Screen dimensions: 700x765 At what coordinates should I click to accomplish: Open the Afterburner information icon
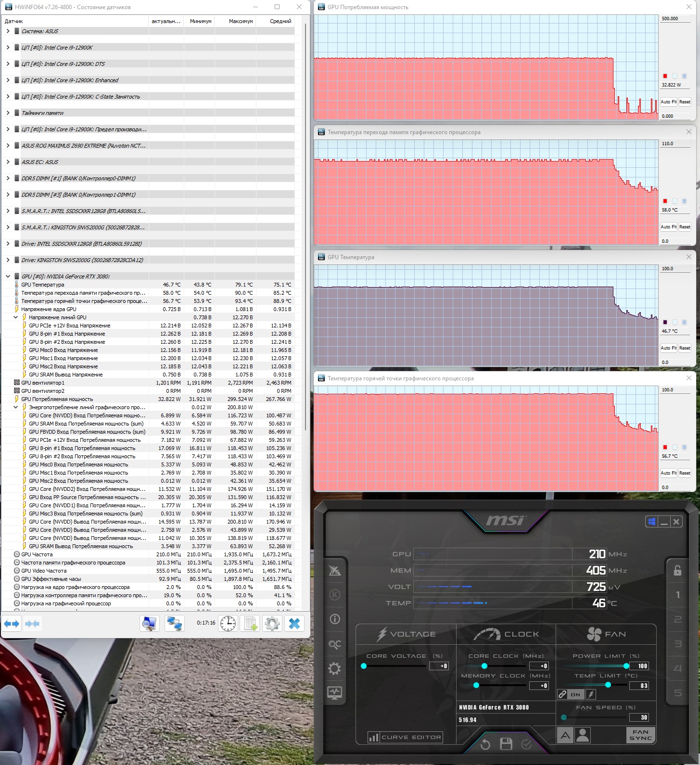click(335, 619)
